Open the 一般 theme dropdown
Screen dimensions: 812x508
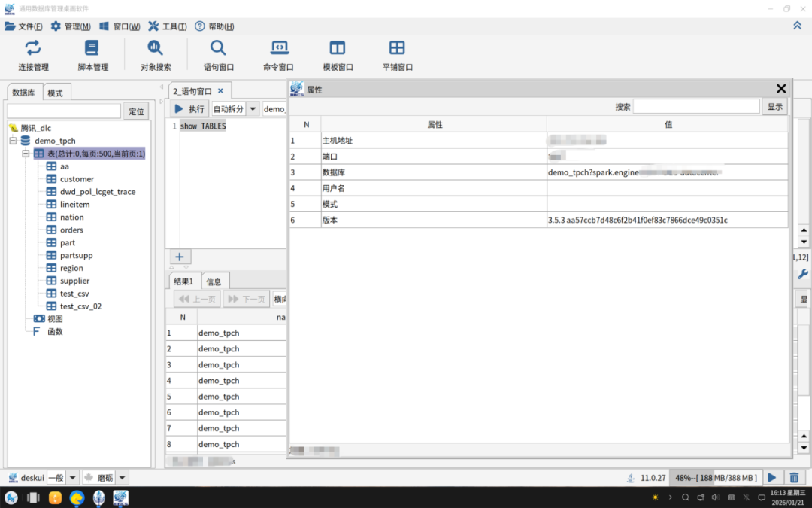click(72, 477)
